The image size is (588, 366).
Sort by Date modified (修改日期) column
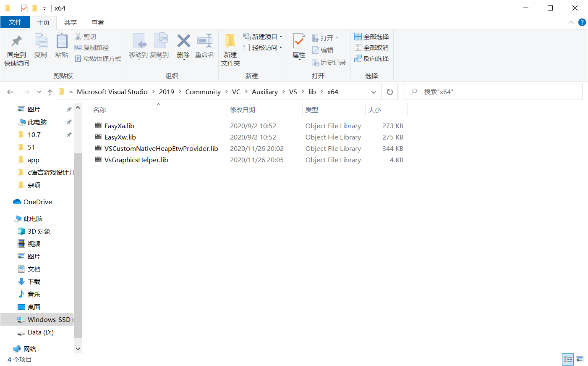264,110
